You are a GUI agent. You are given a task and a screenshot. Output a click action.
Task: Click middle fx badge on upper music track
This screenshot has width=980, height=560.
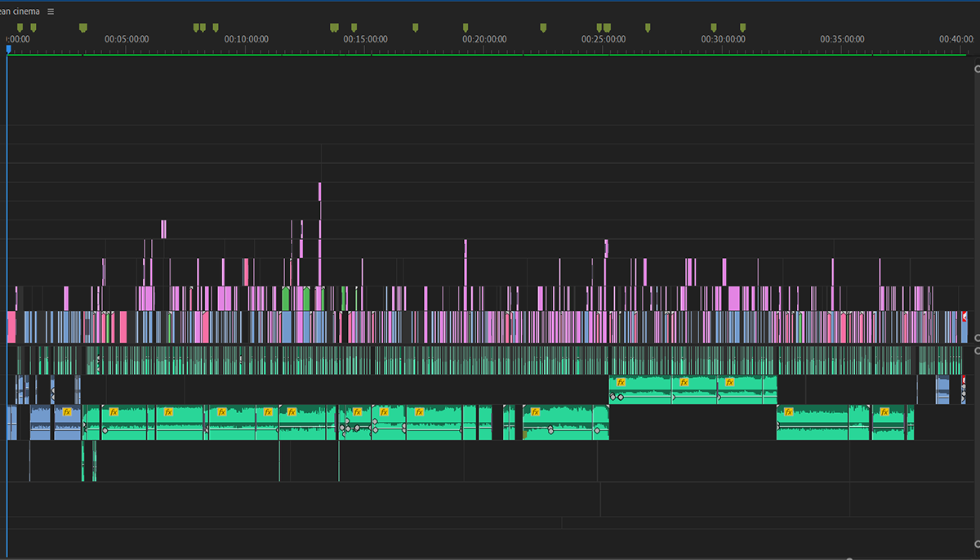click(684, 382)
